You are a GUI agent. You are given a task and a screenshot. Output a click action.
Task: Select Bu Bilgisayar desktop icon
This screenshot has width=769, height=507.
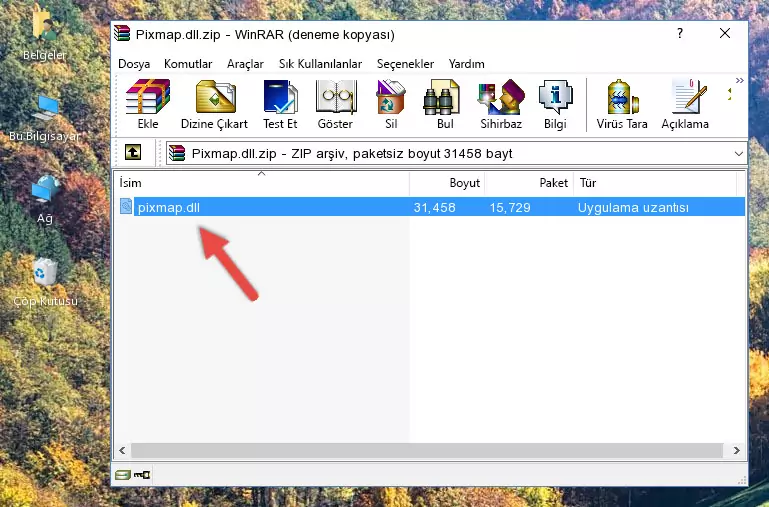point(45,119)
